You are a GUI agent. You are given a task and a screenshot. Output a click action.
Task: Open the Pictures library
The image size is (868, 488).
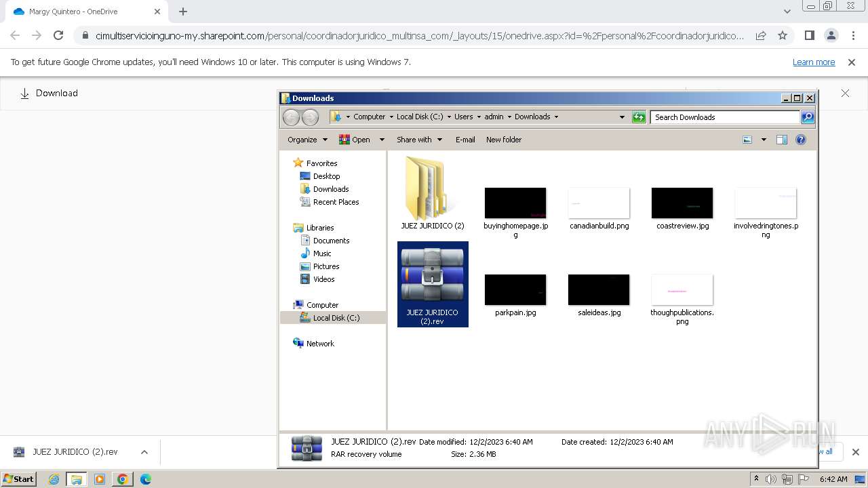pos(319,266)
